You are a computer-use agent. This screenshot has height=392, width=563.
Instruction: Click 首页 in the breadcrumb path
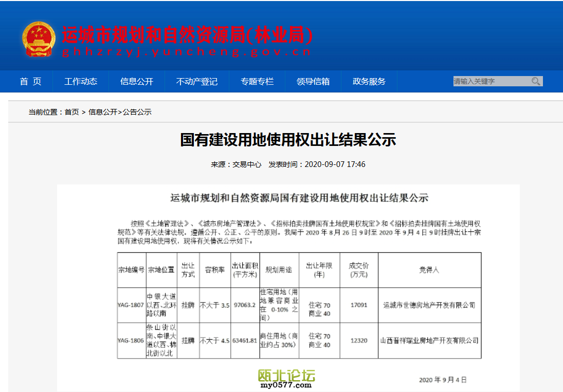[x=72, y=112]
